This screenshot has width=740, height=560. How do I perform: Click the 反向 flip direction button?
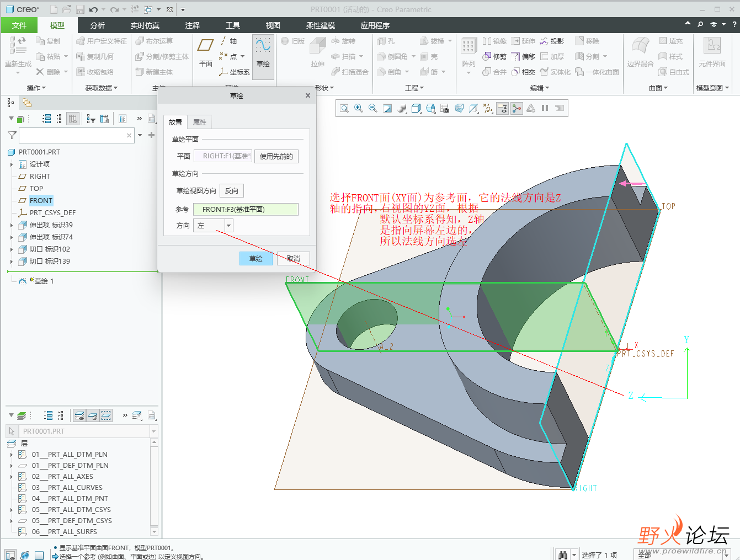click(232, 190)
